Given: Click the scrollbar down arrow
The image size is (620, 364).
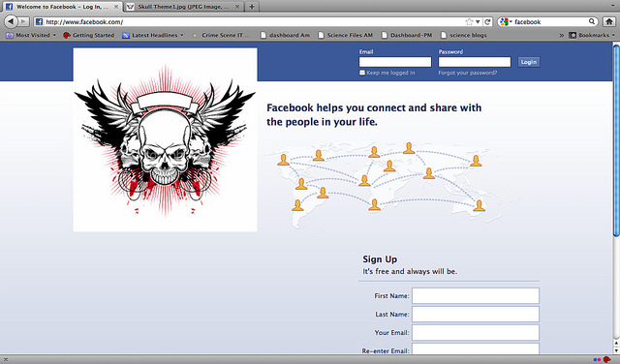Looking at the screenshot, I should [x=616, y=350].
